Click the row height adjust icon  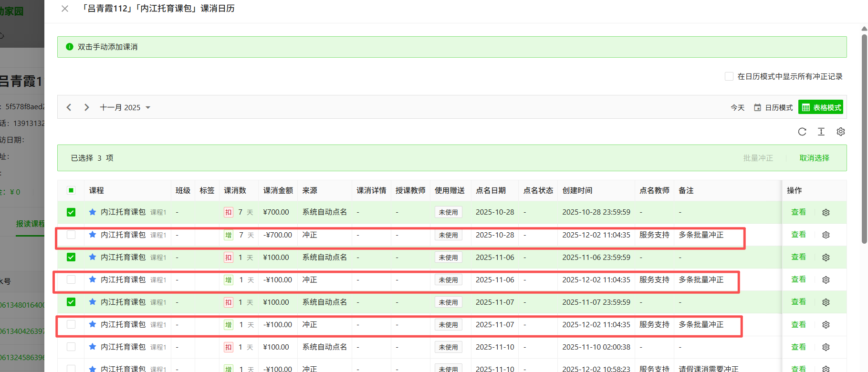click(821, 132)
